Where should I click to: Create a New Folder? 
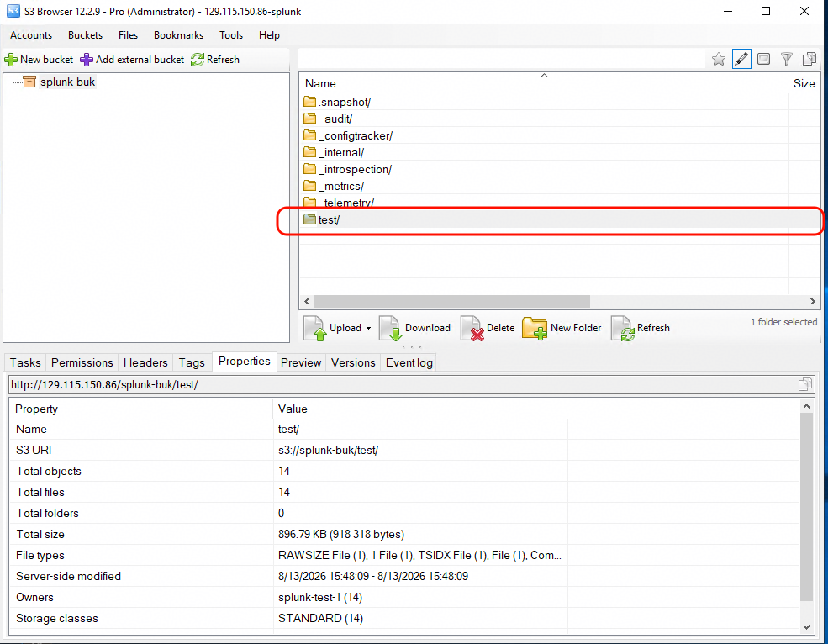point(562,328)
